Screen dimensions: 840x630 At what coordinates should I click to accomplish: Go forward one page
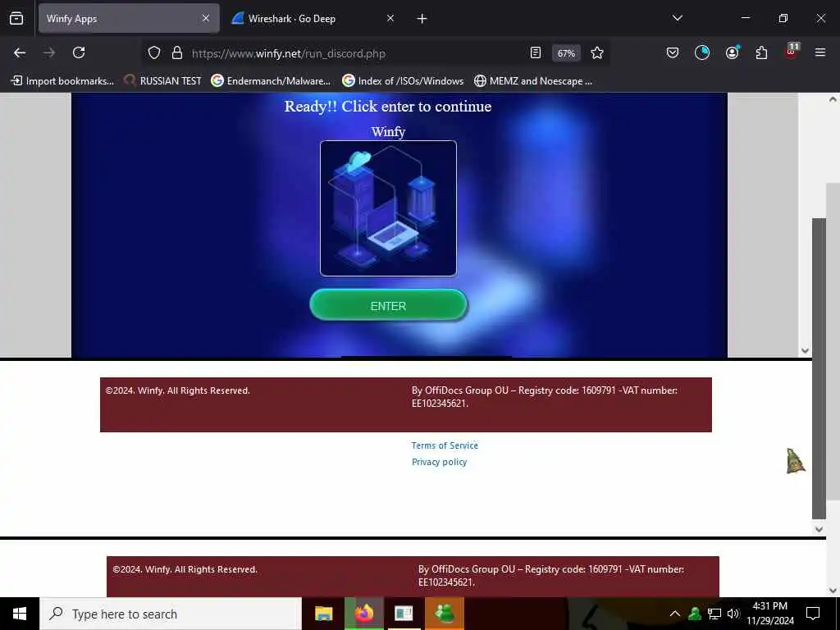click(x=49, y=52)
